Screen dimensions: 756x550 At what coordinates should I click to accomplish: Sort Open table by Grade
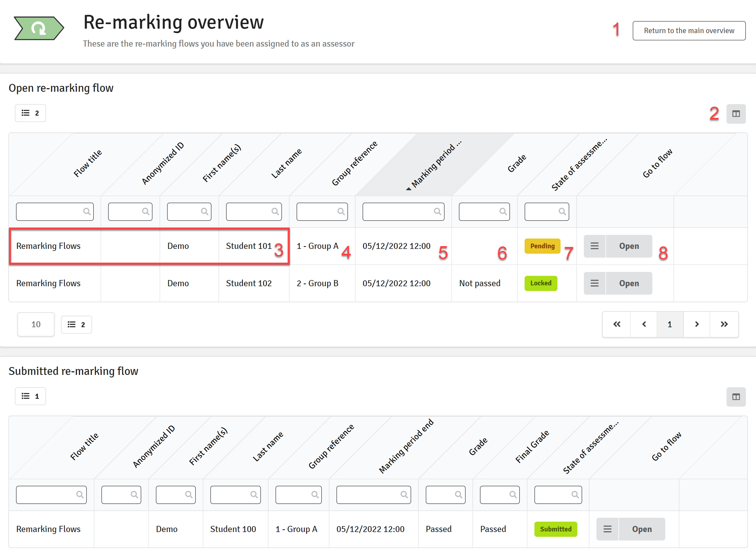[517, 164]
